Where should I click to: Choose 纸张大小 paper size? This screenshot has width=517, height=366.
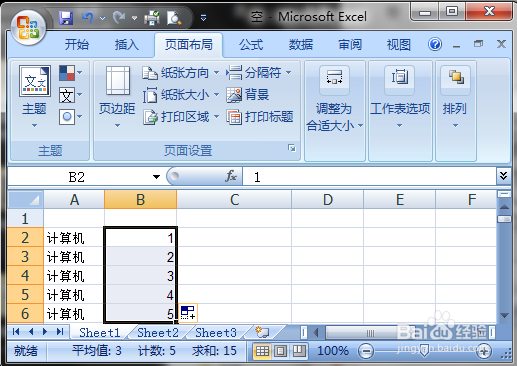(x=181, y=95)
